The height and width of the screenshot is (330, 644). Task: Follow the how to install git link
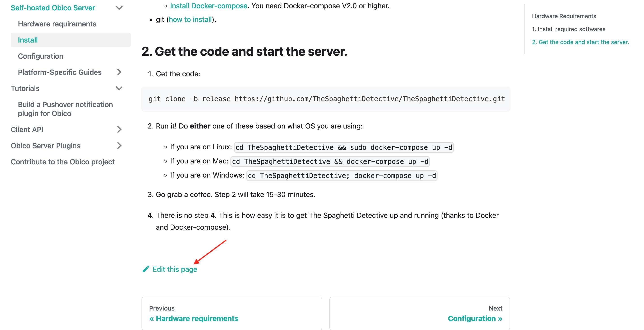point(190,19)
